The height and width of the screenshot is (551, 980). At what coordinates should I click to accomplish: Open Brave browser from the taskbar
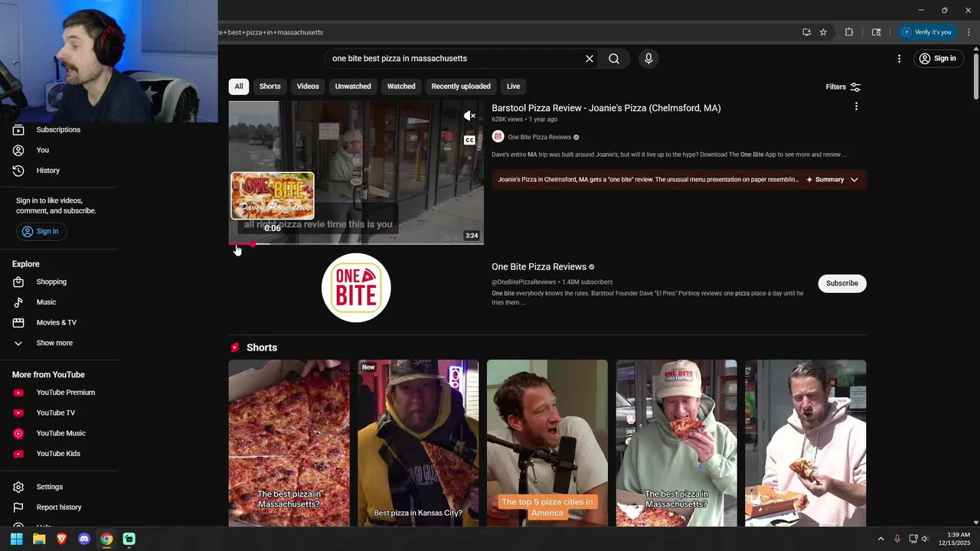tap(61, 539)
